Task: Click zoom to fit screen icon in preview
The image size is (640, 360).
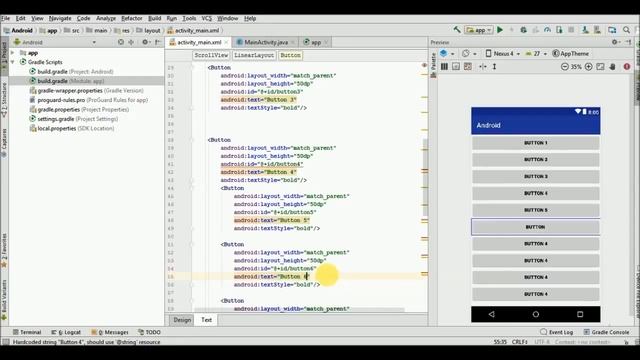Action: [x=600, y=67]
